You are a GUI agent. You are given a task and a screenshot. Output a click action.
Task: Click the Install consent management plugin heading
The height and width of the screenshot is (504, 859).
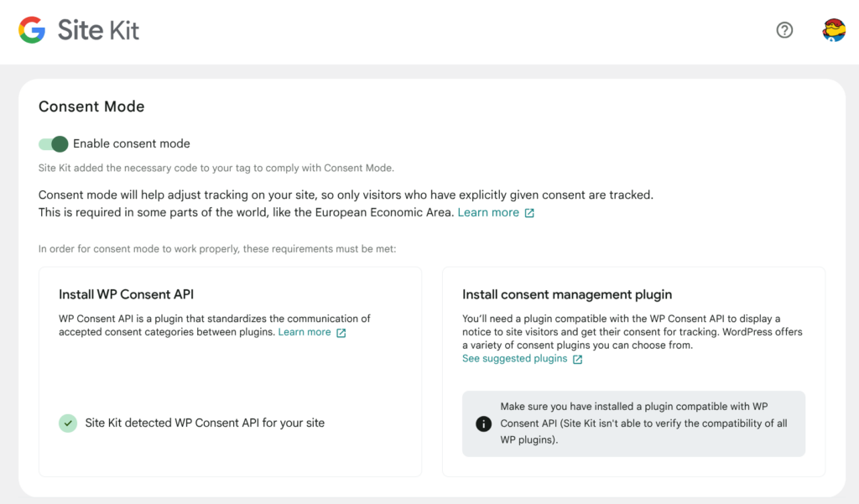pyautogui.click(x=567, y=294)
